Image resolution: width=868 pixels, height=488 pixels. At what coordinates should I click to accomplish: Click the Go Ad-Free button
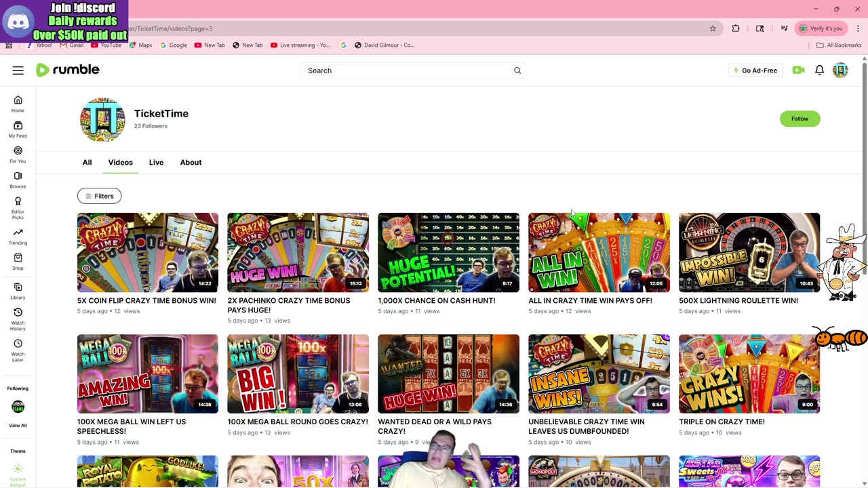pyautogui.click(x=755, y=70)
